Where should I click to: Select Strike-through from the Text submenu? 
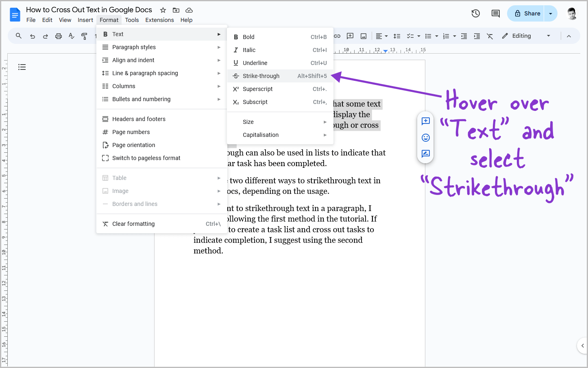(280, 76)
